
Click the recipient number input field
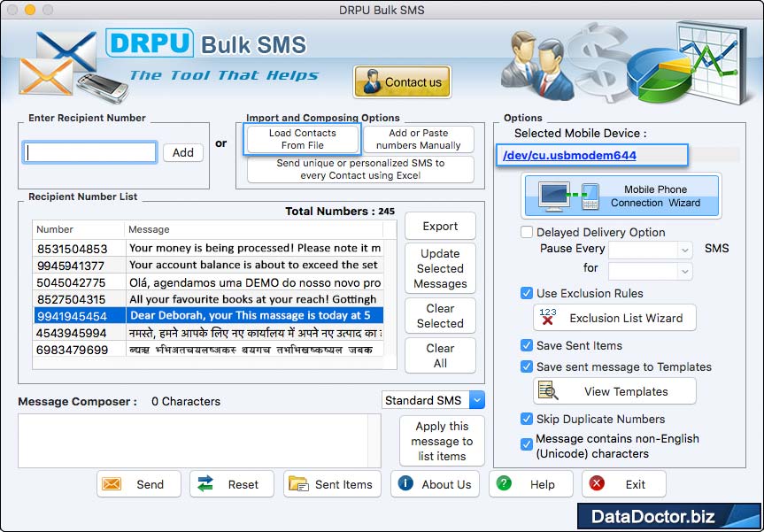(90, 152)
